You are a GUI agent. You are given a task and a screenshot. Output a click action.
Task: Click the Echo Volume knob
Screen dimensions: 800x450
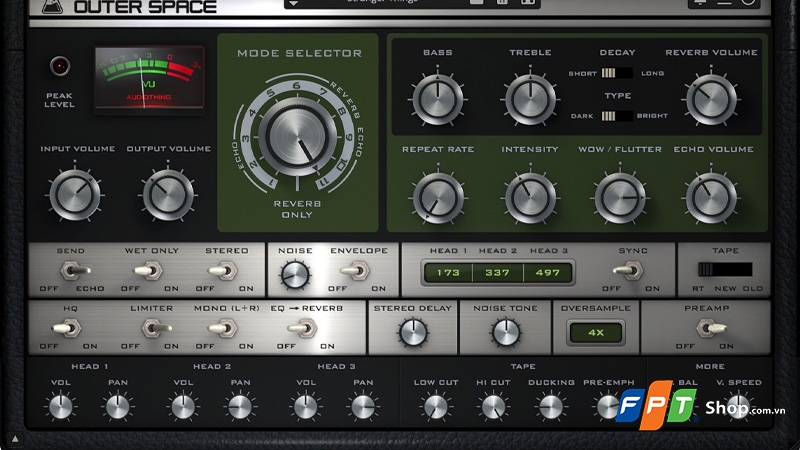pyautogui.click(x=711, y=198)
